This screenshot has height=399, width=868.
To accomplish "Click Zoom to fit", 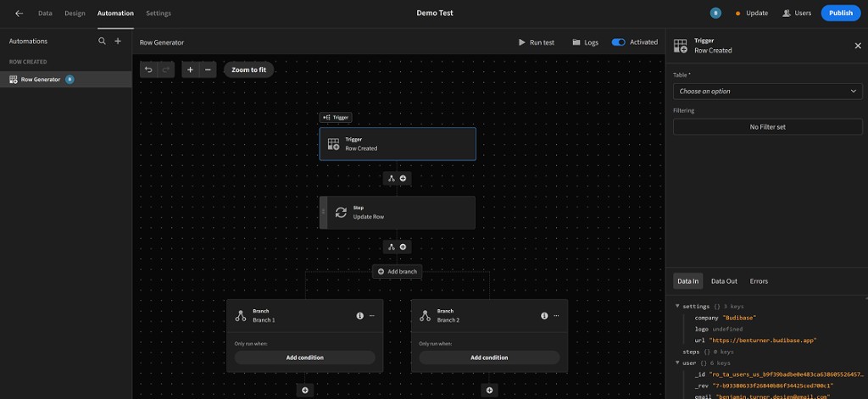I will click(x=248, y=69).
